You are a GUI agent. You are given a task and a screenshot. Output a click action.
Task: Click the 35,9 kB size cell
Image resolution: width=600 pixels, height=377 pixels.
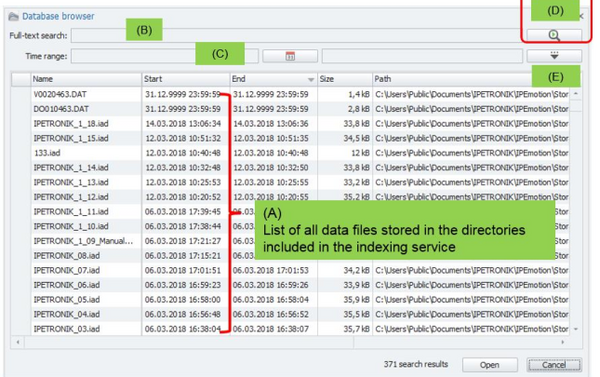357,300
